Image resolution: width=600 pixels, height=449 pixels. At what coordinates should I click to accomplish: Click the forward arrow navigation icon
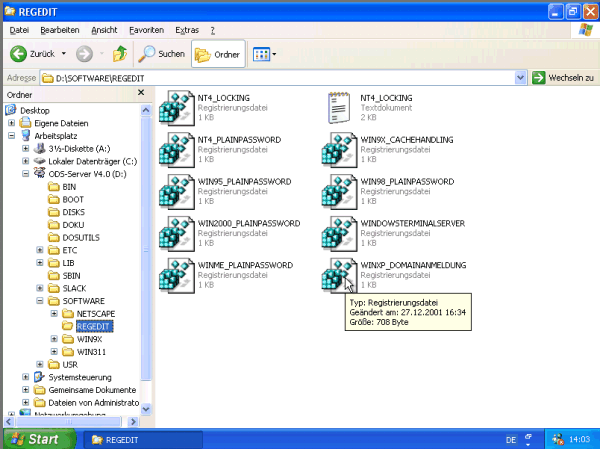pos(84,54)
